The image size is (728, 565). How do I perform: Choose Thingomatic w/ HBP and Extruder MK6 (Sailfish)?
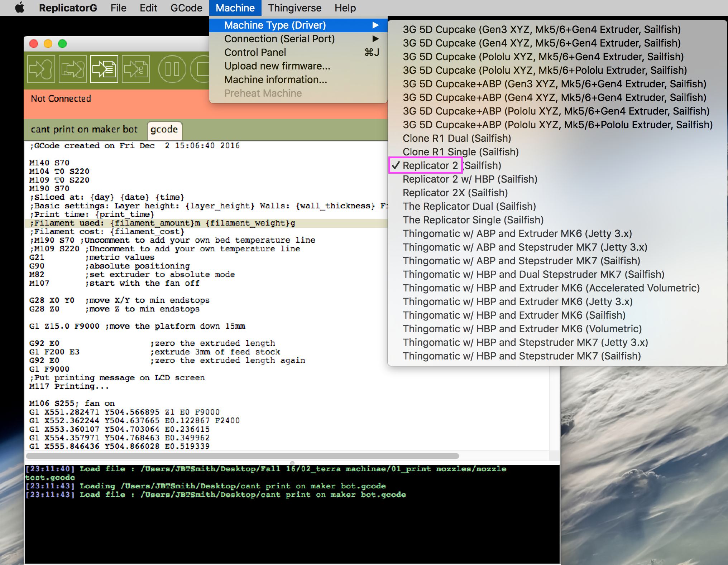[x=514, y=315]
